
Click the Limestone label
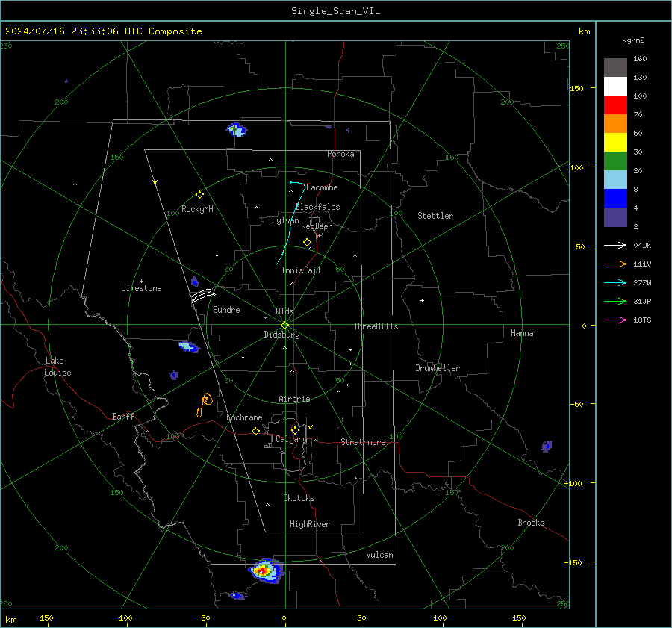tap(141, 288)
